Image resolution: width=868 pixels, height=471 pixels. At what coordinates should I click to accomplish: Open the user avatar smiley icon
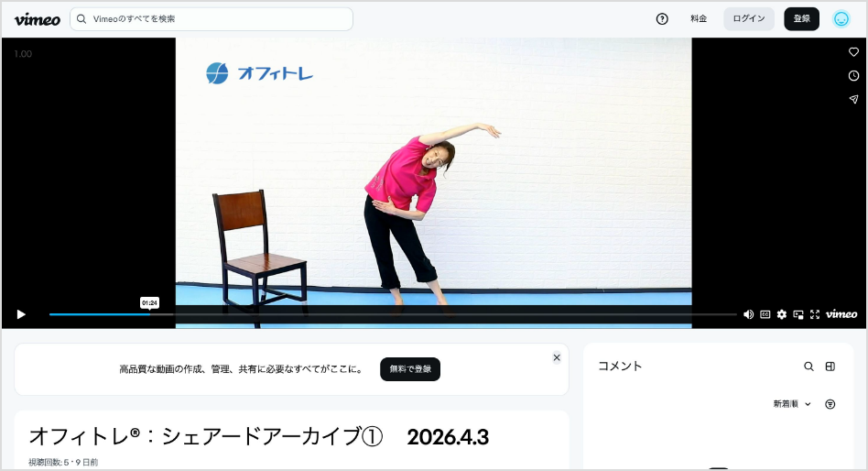841,19
